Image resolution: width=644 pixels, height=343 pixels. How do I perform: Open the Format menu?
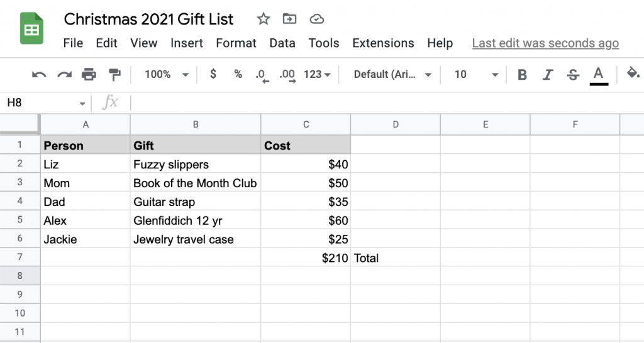(x=236, y=43)
